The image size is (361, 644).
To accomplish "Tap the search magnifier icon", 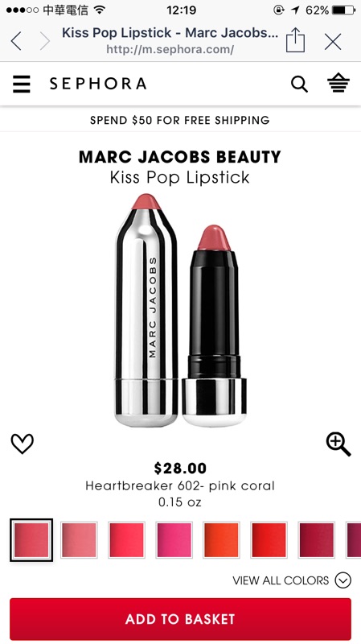I will click(299, 85).
